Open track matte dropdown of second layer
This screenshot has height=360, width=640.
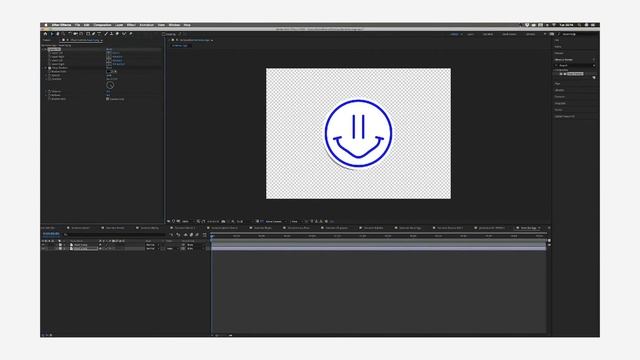pos(171,249)
